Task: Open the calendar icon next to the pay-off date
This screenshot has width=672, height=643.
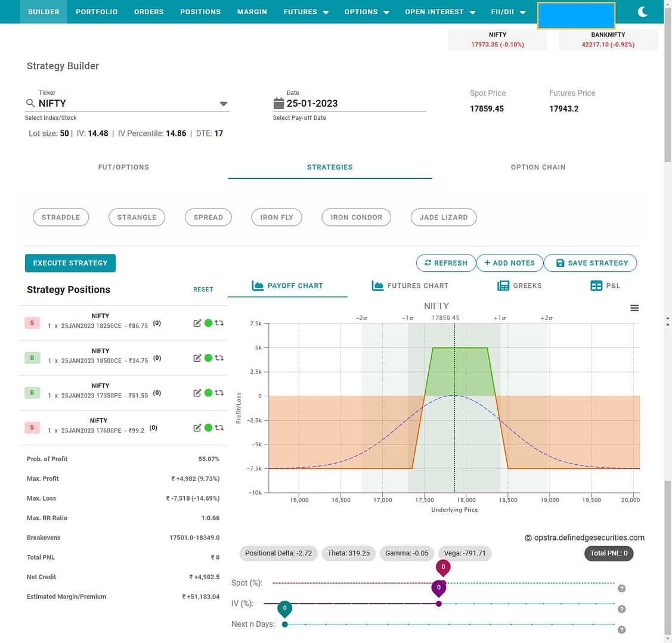Action: pos(278,102)
